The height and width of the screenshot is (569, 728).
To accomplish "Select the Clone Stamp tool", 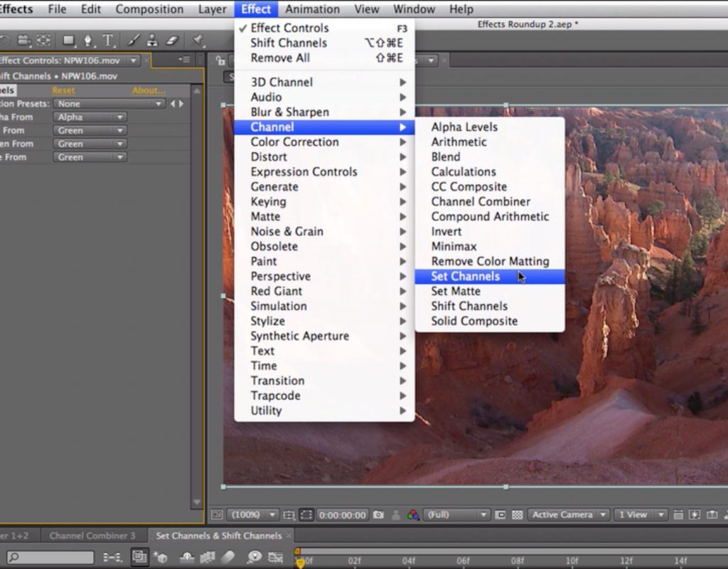I will pyautogui.click(x=152, y=41).
